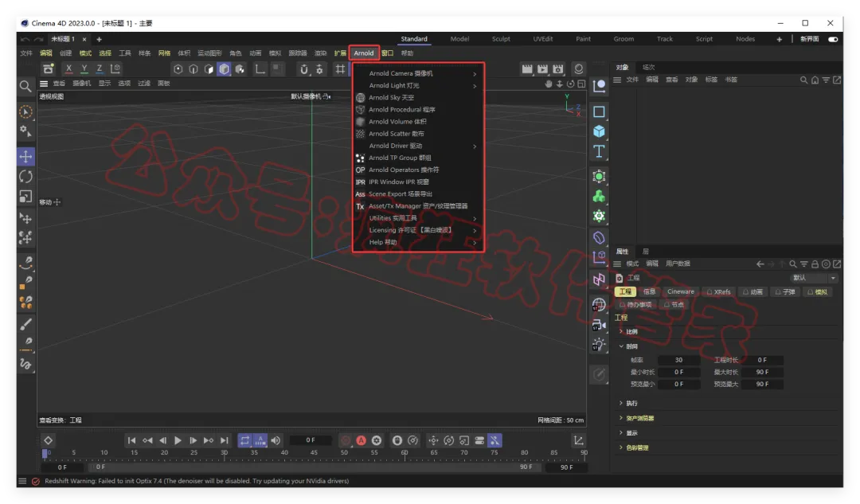Viewport: 860px width, 504px height.
Task: Jump to the end of the timeline
Action: point(225,440)
